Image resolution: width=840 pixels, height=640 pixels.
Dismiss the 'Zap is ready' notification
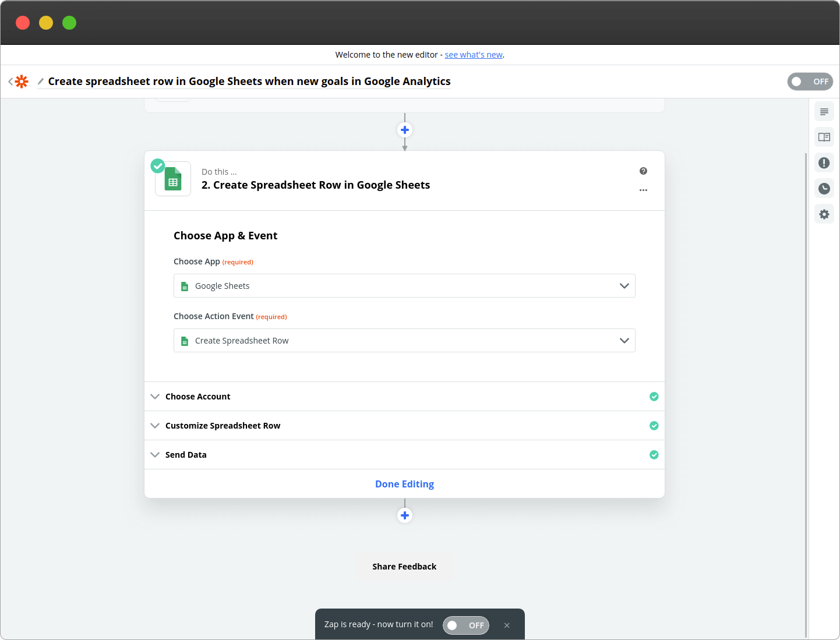(x=507, y=625)
